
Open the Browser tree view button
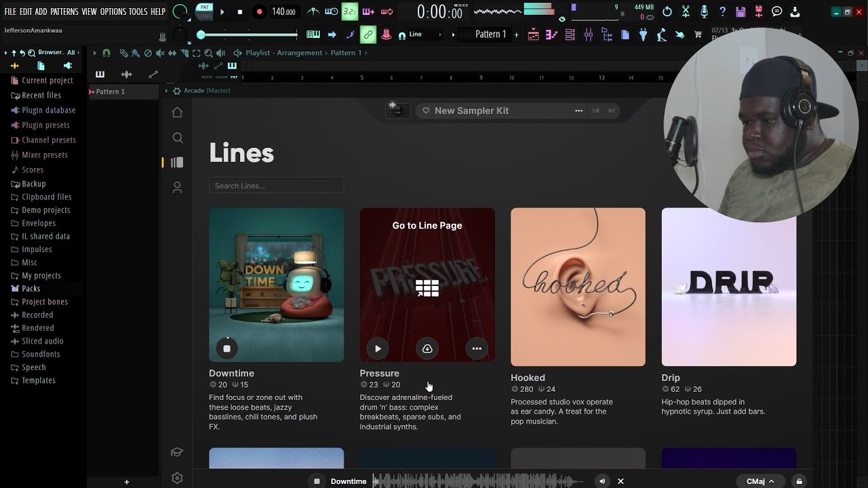[607, 35]
